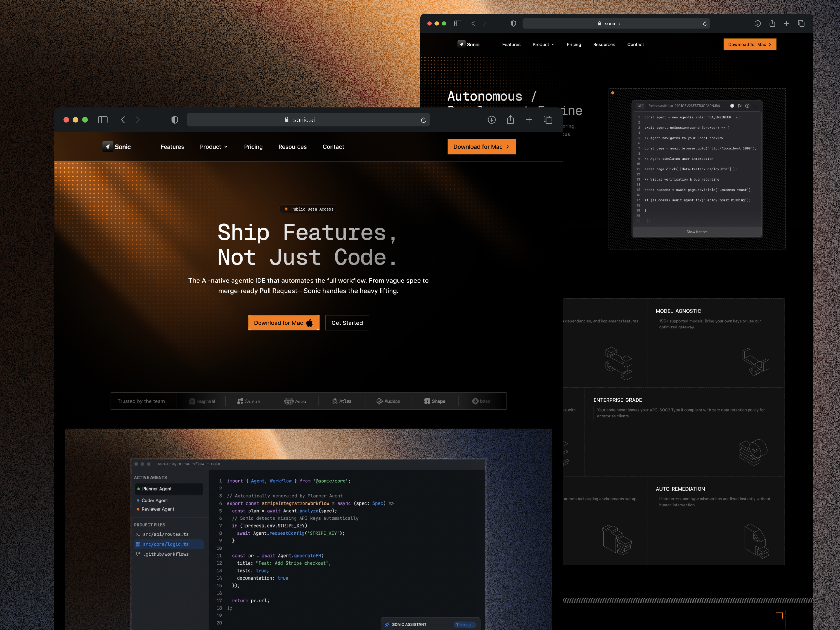This screenshot has width=840, height=630.
Task: Select Planner Agent in Active Agents
Action: tap(169, 489)
